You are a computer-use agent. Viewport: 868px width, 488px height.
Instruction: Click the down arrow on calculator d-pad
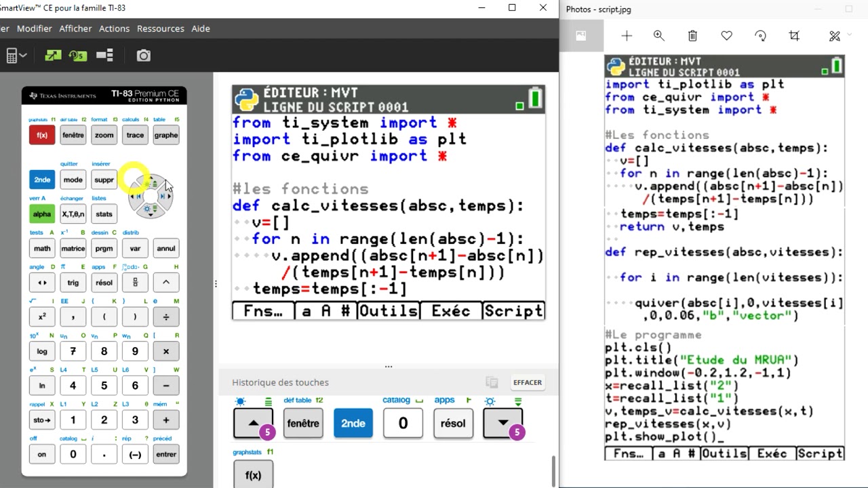pyautogui.click(x=151, y=211)
